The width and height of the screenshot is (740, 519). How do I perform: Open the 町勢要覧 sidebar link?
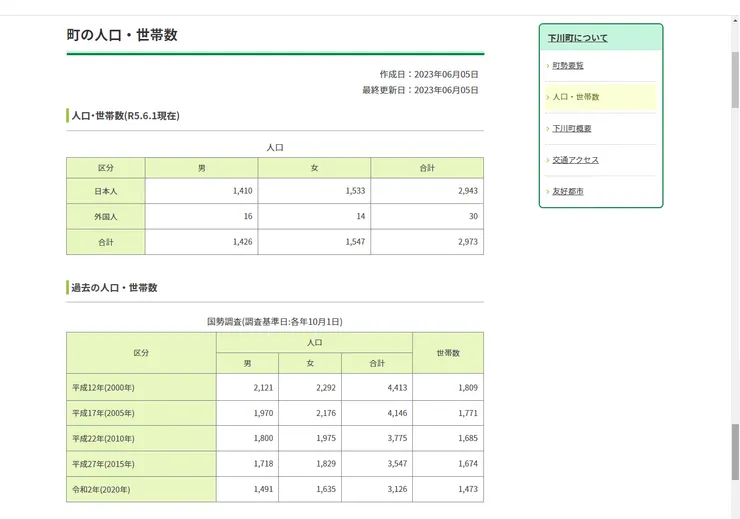click(x=568, y=66)
